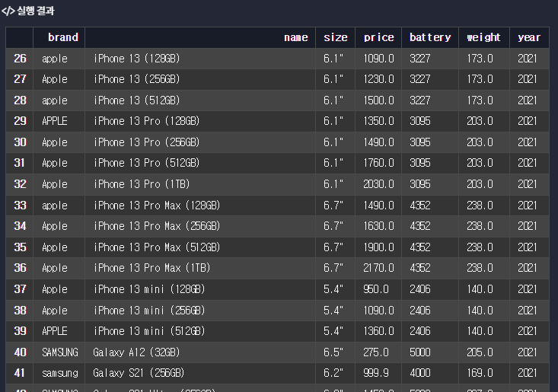Image resolution: width=558 pixels, height=392 pixels.
Task: Click price cell '1350.0'
Action: tap(378, 121)
